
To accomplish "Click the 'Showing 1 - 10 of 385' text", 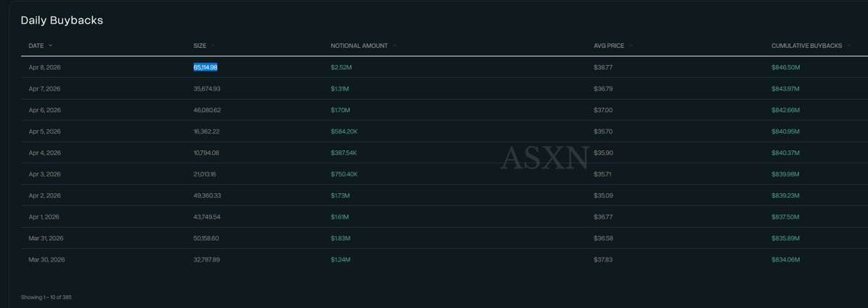I will click(46, 297).
